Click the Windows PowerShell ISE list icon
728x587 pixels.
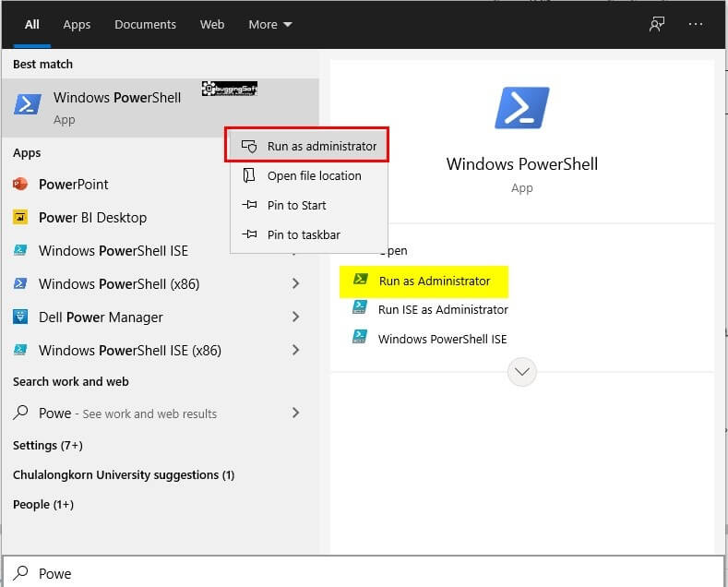[x=20, y=250]
